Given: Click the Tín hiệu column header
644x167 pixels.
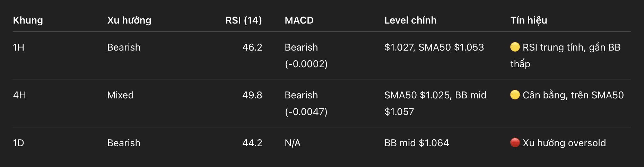Looking at the screenshot, I should [x=529, y=20].
